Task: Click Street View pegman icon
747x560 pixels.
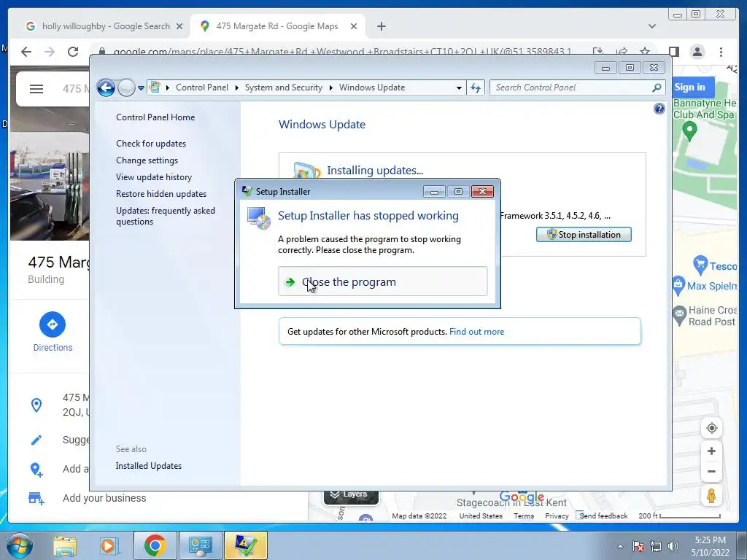Action: click(x=711, y=496)
